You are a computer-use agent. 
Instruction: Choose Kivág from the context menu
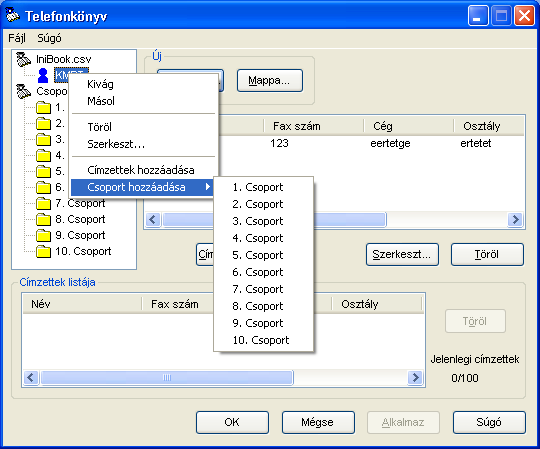coord(100,84)
